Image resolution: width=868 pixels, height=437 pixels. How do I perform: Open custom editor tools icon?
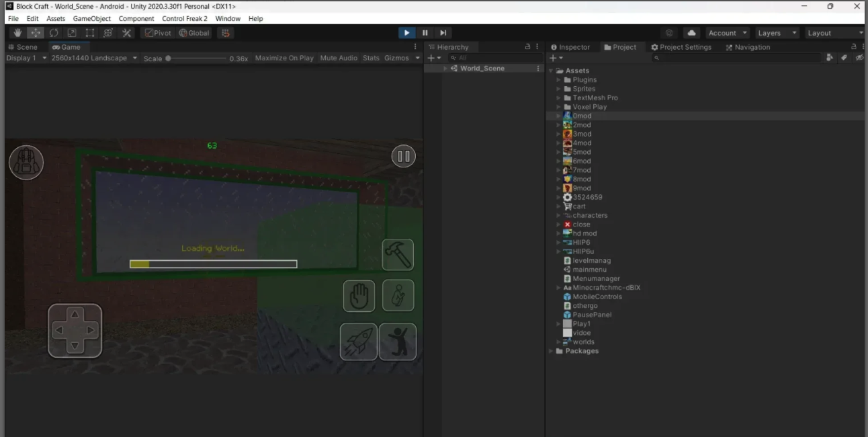point(126,33)
